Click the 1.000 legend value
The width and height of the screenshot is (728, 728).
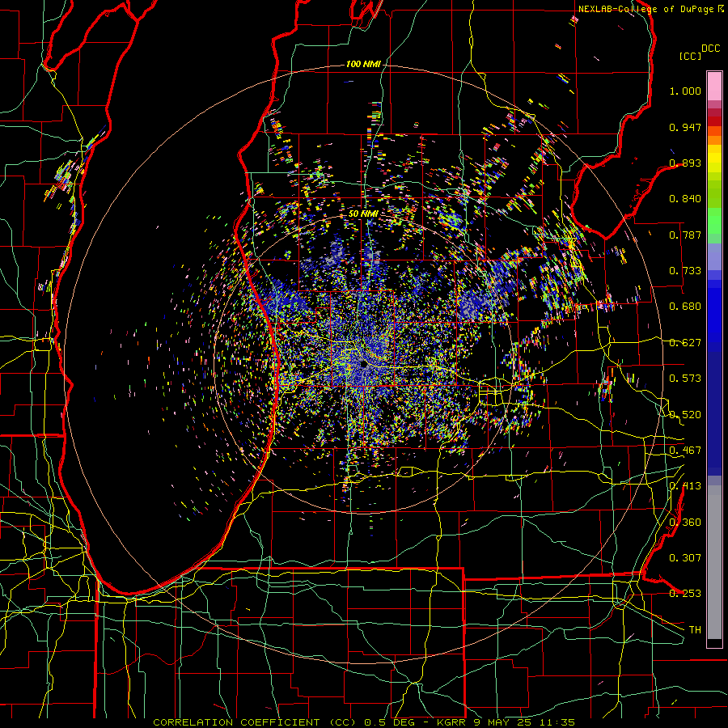[x=685, y=91]
